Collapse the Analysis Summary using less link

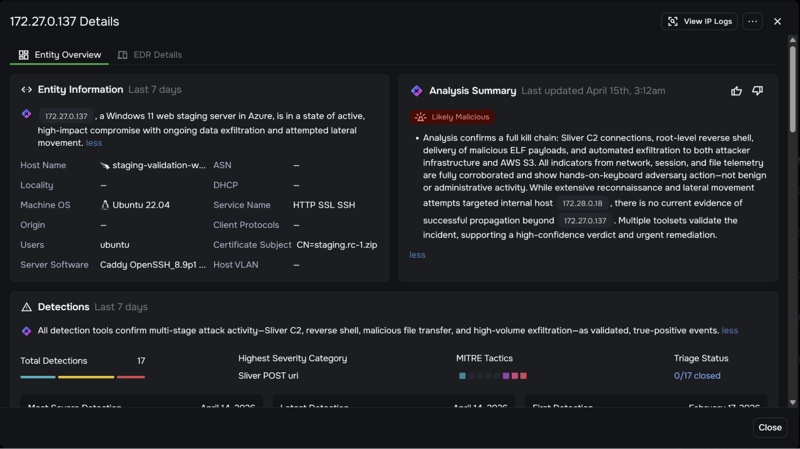pos(417,255)
